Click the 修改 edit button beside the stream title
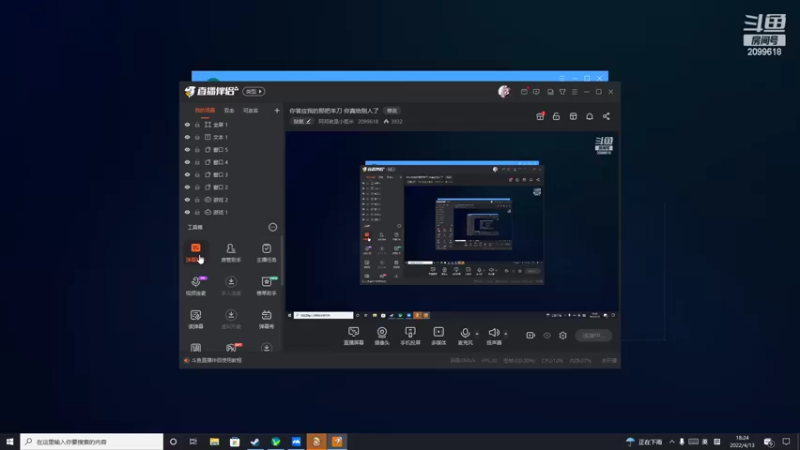This screenshot has height=450, width=800. (392, 111)
